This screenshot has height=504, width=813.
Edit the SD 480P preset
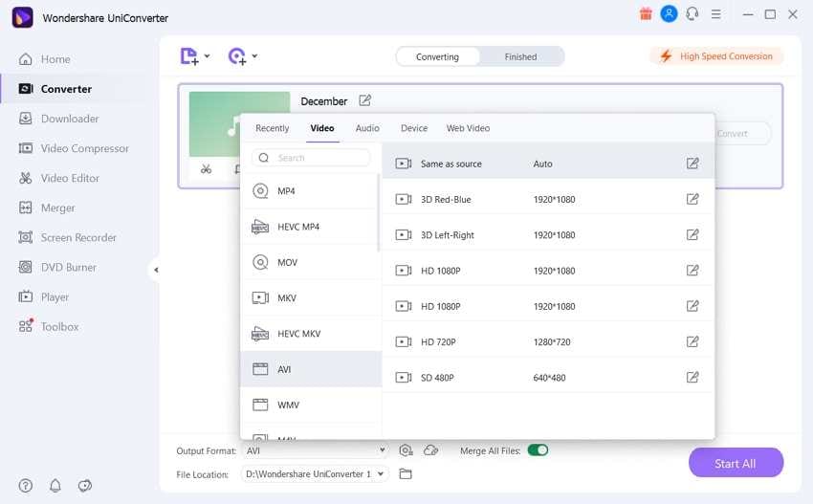coord(692,378)
